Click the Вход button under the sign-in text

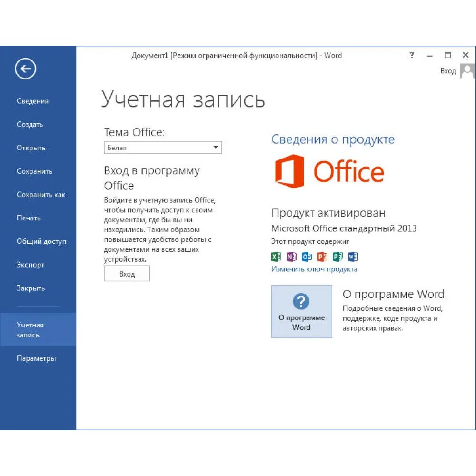(x=127, y=274)
